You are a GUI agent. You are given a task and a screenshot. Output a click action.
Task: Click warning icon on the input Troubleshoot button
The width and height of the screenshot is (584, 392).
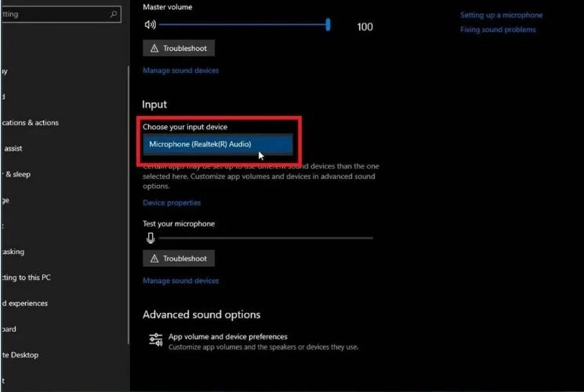(x=154, y=259)
